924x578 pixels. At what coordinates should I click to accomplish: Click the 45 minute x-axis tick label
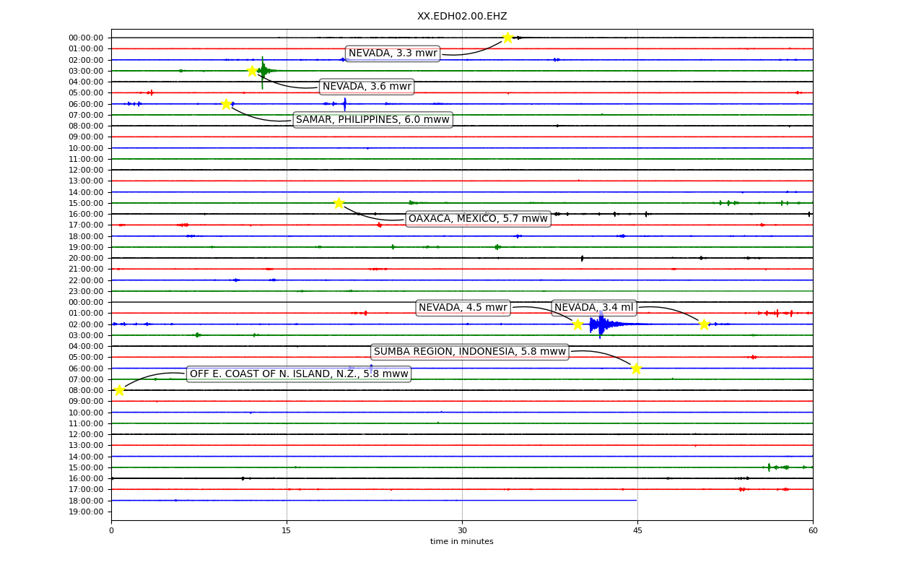coord(637,531)
